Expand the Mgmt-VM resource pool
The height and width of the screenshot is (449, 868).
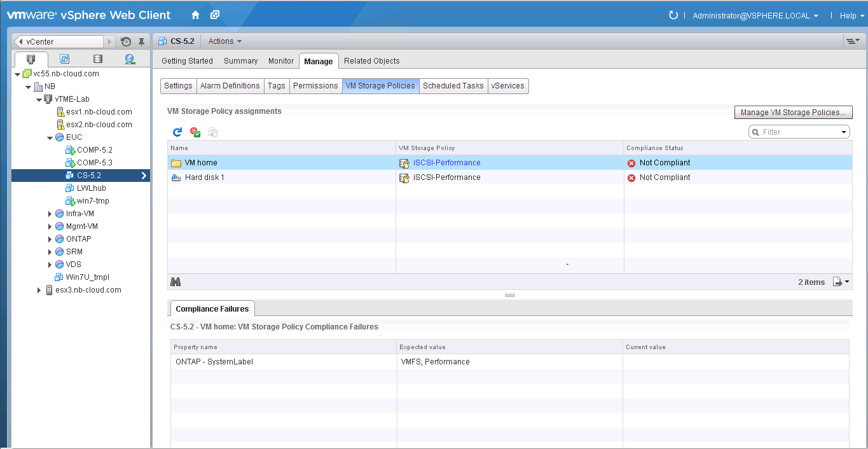50,226
